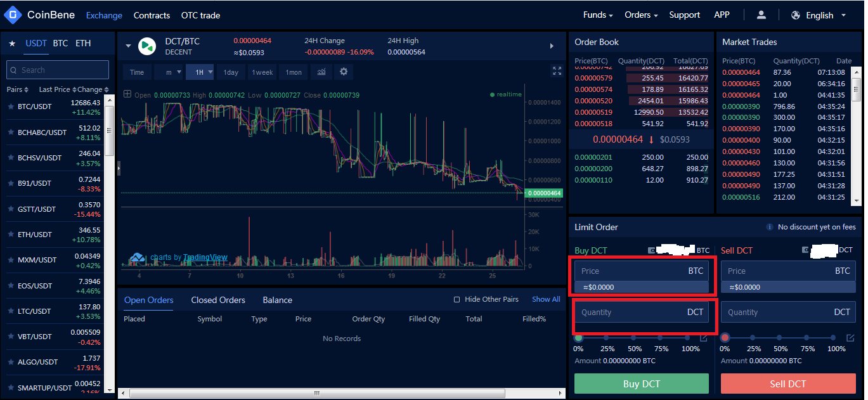
Task: Open the Support page
Action: pyautogui.click(x=685, y=15)
